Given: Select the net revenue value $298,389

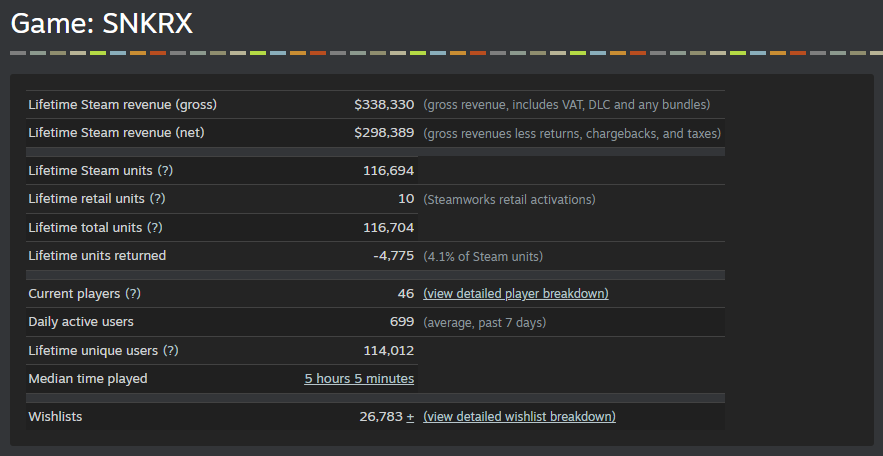Looking at the screenshot, I should tap(384, 133).
